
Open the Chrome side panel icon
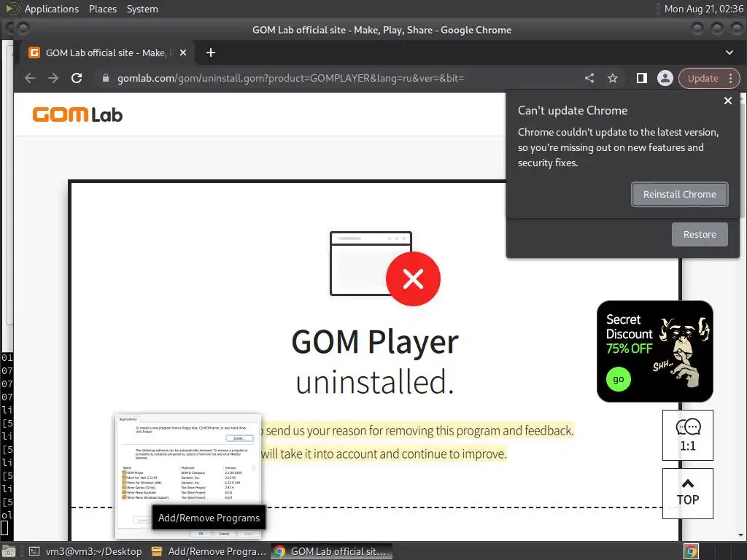click(x=642, y=78)
